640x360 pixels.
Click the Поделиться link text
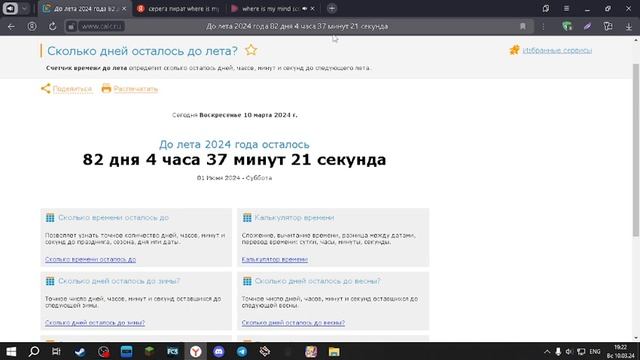72,89
